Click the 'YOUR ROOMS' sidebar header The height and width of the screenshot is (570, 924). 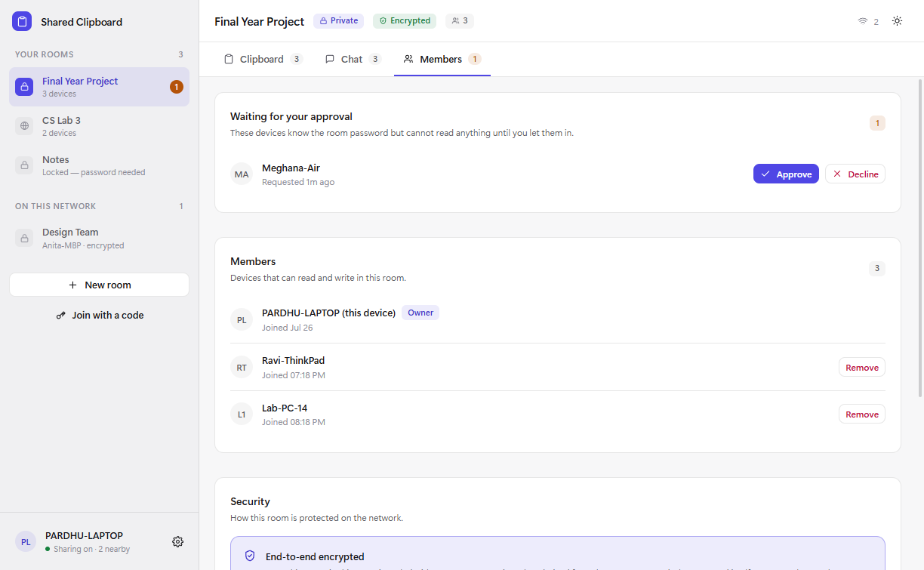coord(45,54)
